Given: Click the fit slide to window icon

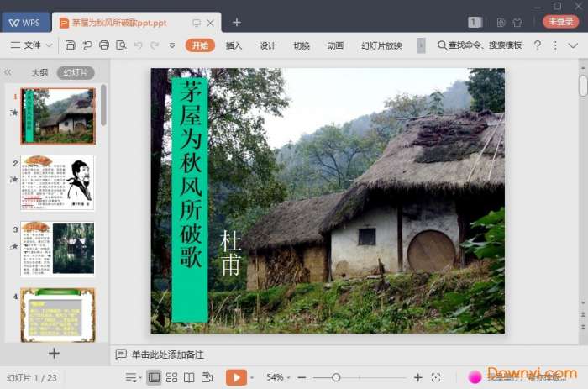Looking at the screenshot, I should tap(435, 378).
